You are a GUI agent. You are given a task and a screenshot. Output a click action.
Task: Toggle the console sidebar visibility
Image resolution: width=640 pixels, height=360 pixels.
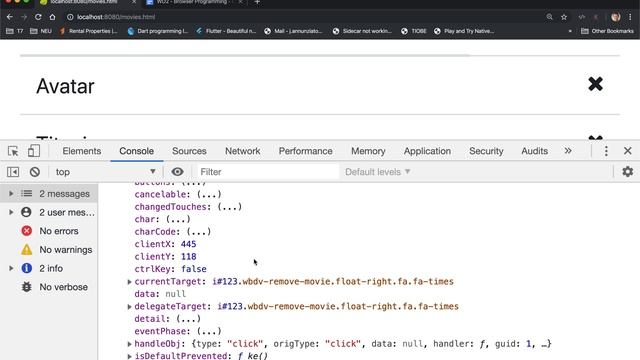click(13, 172)
